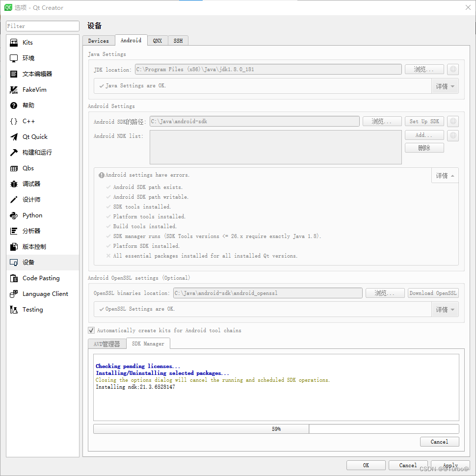Open Qt Quick paper plane icon

point(14,137)
